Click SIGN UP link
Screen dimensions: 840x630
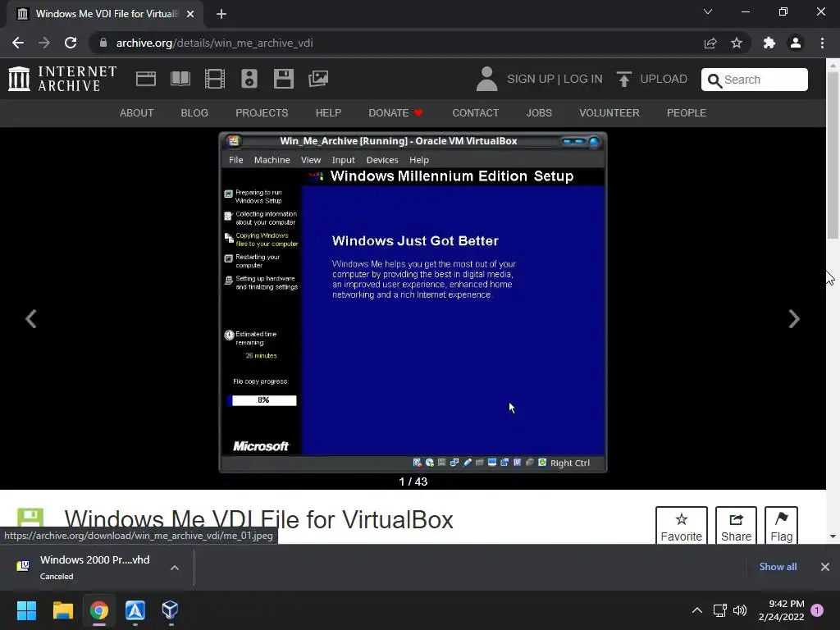531,80
